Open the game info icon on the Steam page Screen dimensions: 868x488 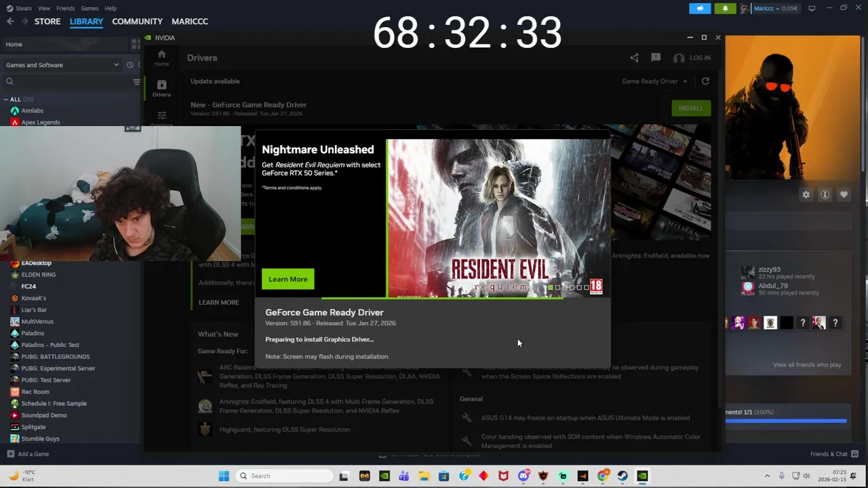(825, 195)
